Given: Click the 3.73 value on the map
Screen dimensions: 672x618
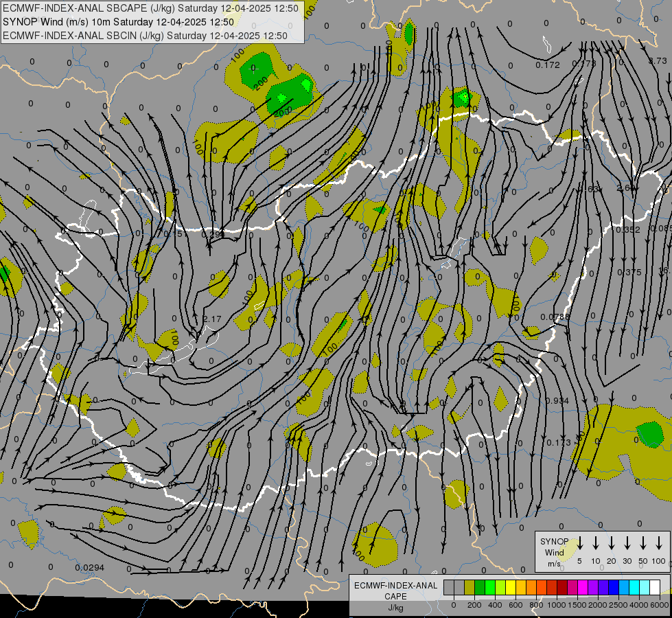Looking at the screenshot, I should click(658, 61).
